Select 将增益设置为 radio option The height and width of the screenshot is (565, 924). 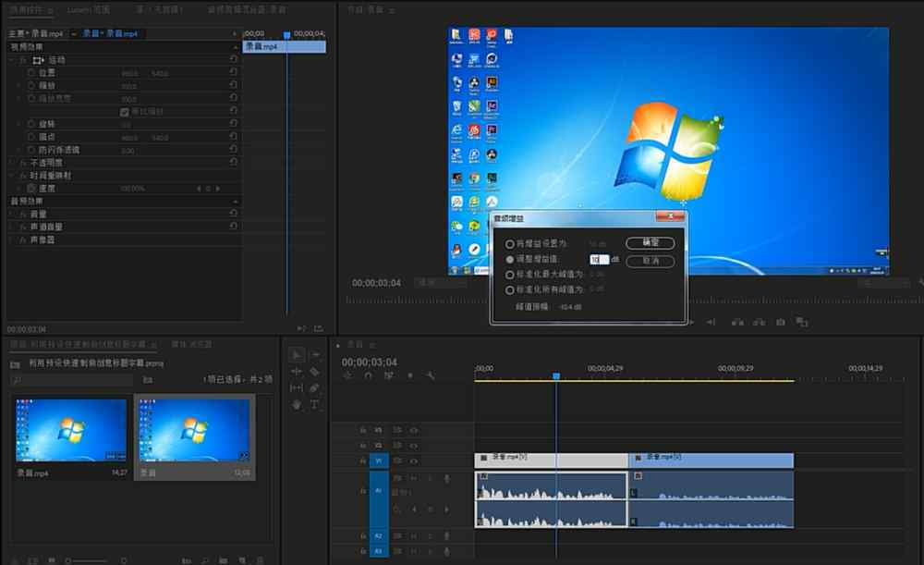pyautogui.click(x=510, y=244)
